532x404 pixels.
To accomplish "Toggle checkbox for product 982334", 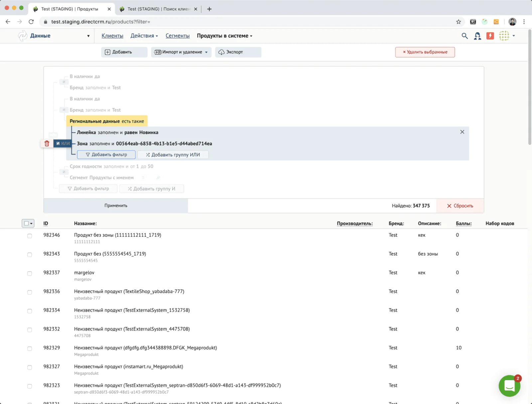I will point(30,311).
